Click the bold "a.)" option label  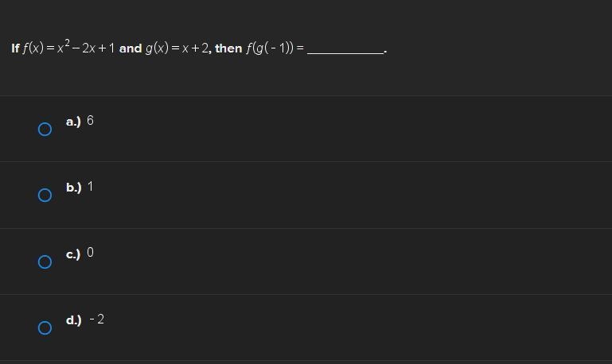73,122
